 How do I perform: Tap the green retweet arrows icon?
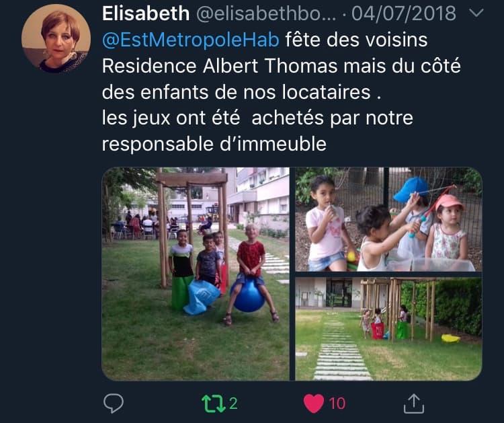pyautogui.click(x=214, y=403)
